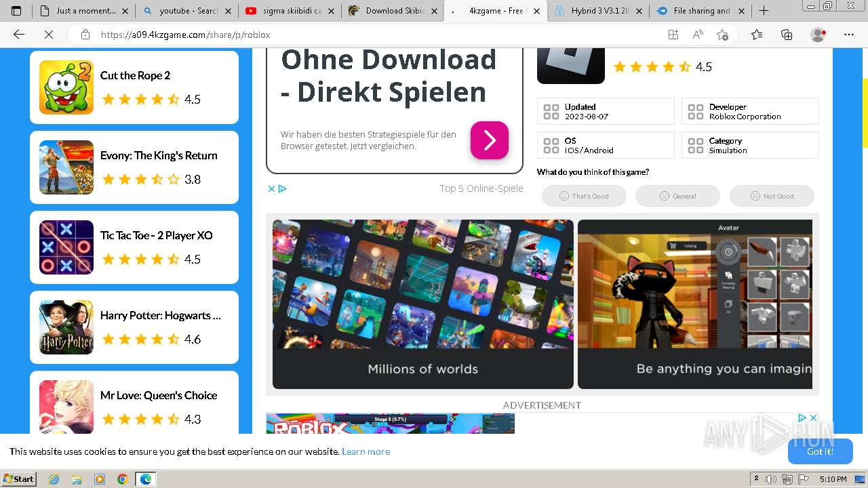Open File Explorer from taskbar
868x488 pixels.
(77, 479)
